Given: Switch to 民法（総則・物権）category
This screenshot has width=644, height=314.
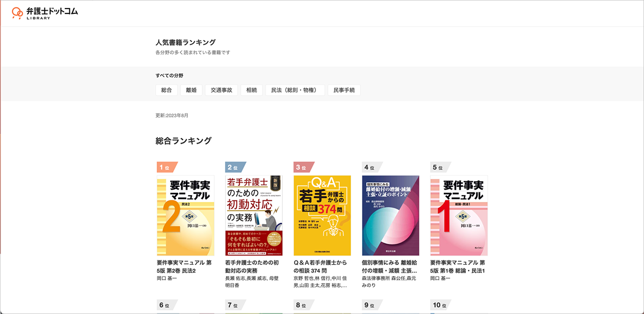Looking at the screenshot, I should pyautogui.click(x=296, y=89).
